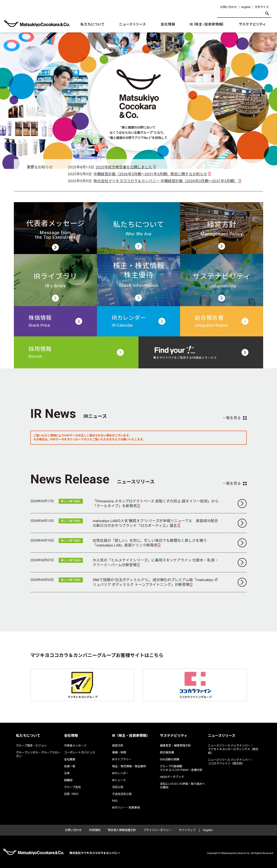Viewport: 277px width, 868px height.
Task: Open circle arrow for 2026年04月10日 news
Action: (242, 543)
